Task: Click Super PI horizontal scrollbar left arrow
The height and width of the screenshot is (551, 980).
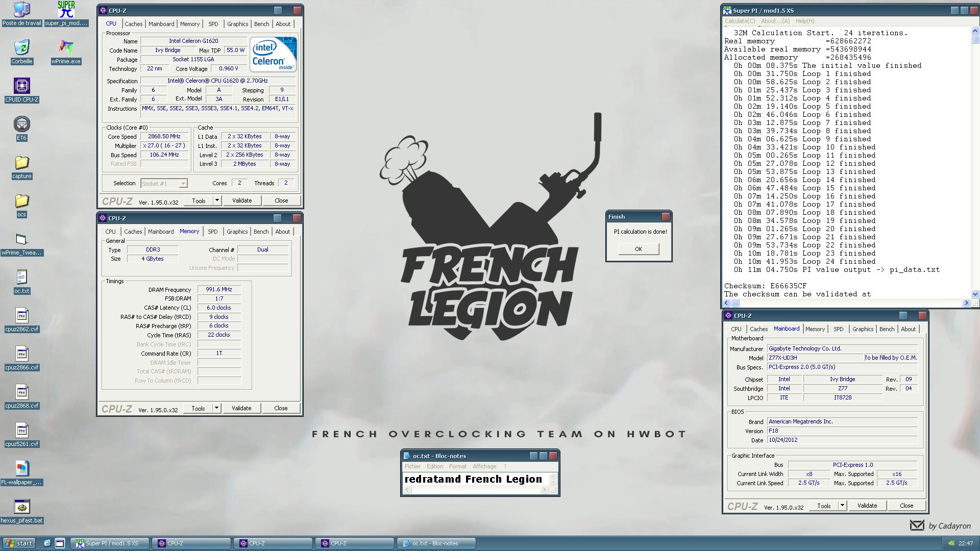Action: coord(727,303)
